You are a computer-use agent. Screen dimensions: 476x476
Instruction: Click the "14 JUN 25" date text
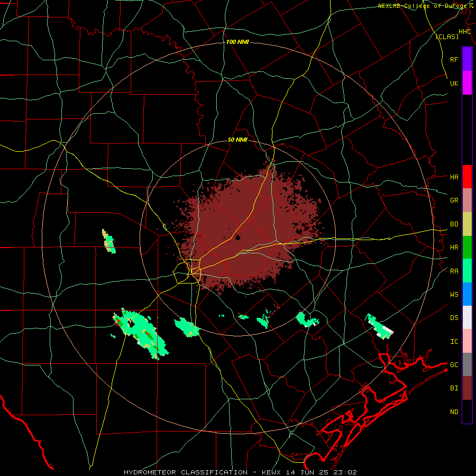pyautogui.click(x=307, y=472)
